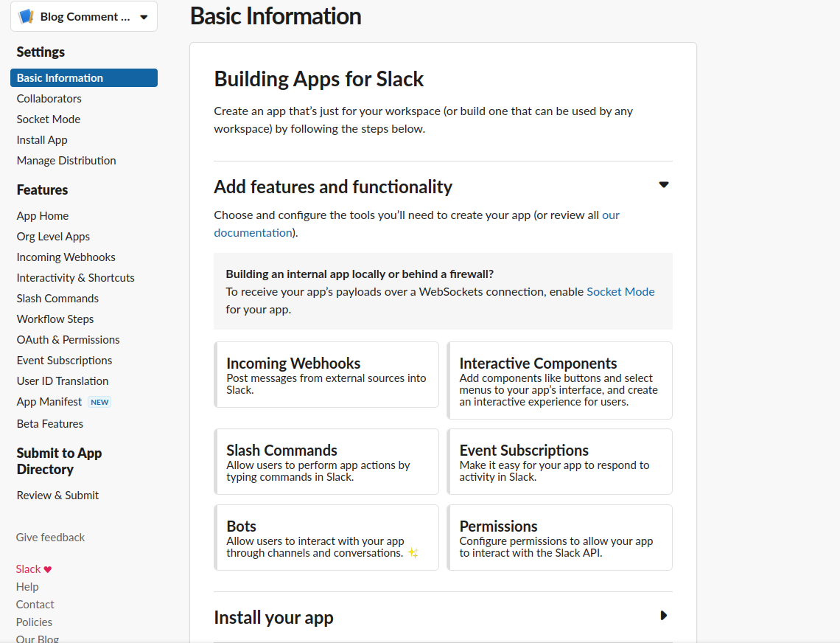Click 'Building an internal app locally' notice text
Viewport: 840px width, 643px height.
(360, 274)
